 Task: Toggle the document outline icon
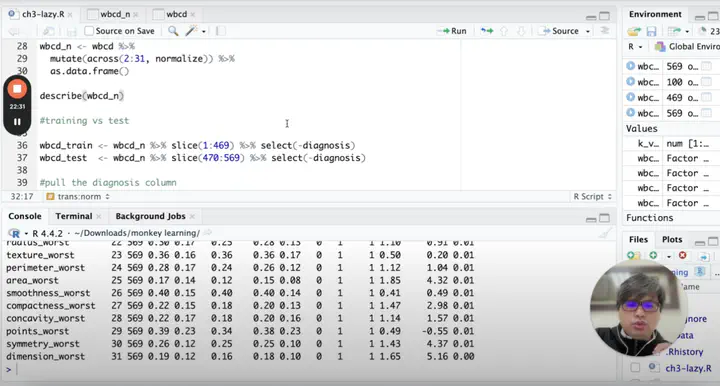pyautogui.click(x=605, y=31)
